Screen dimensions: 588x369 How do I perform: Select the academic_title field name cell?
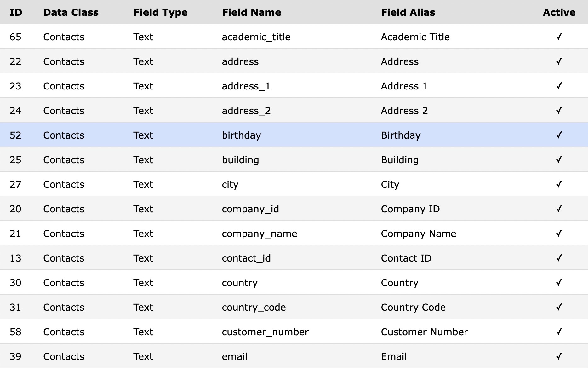tap(256, 37)
